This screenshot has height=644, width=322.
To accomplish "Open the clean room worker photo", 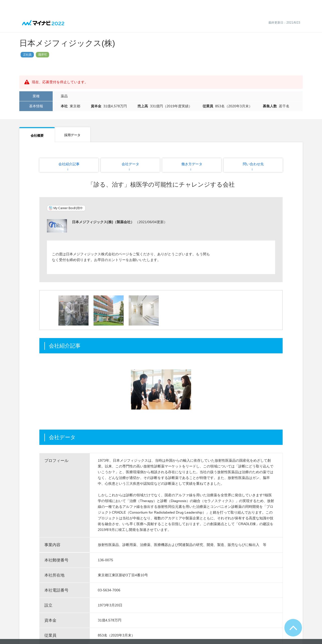I will point(73,310).
